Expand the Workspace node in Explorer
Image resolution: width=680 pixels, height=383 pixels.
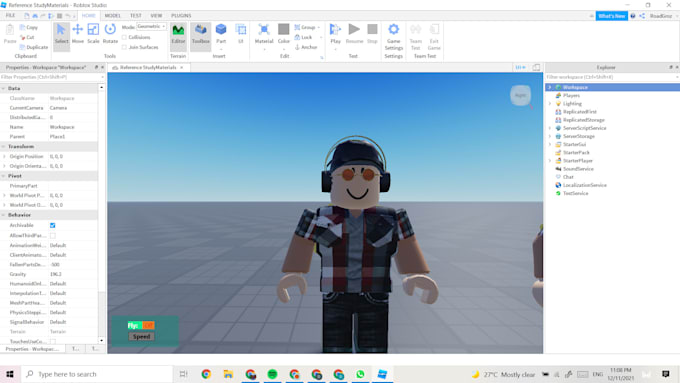[550, 87]
